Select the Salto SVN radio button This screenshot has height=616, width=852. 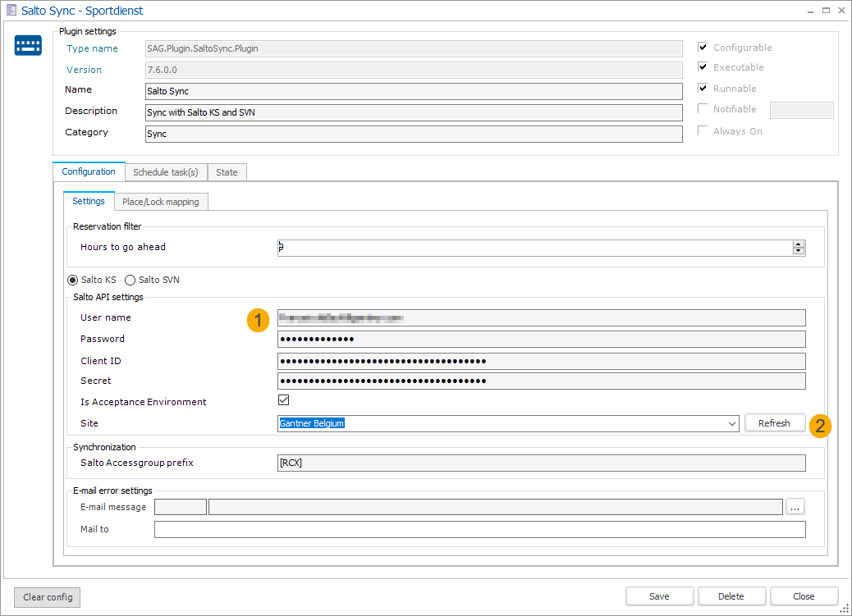click(131, 281)
